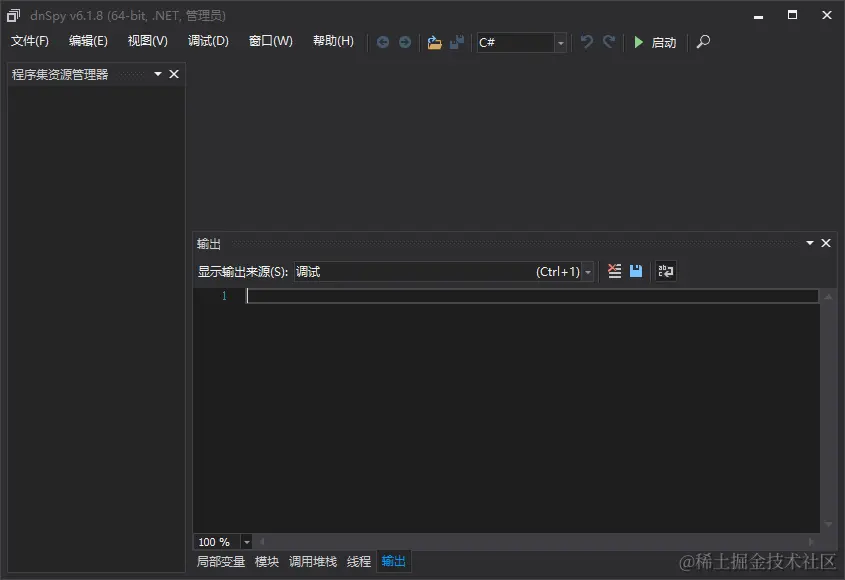Open the 视图(V) menu
This screenshot has height=580, width=845.
(148, 41)
